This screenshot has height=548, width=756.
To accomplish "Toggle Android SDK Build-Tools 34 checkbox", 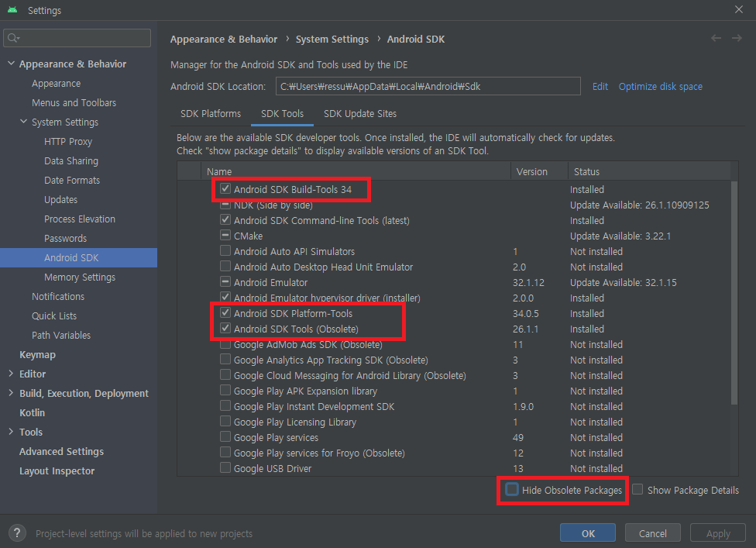I will coord(225,188).
